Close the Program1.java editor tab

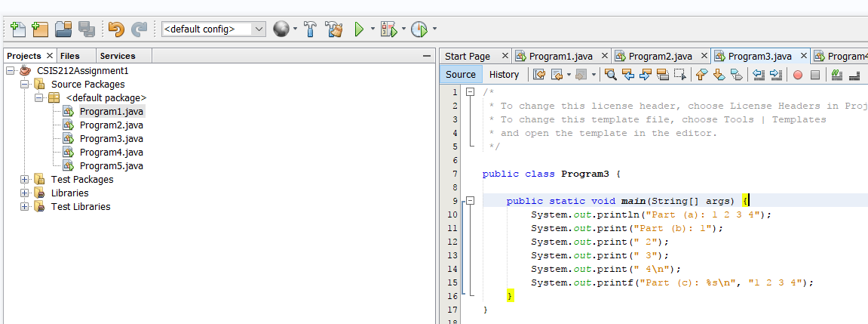[604, 56]
